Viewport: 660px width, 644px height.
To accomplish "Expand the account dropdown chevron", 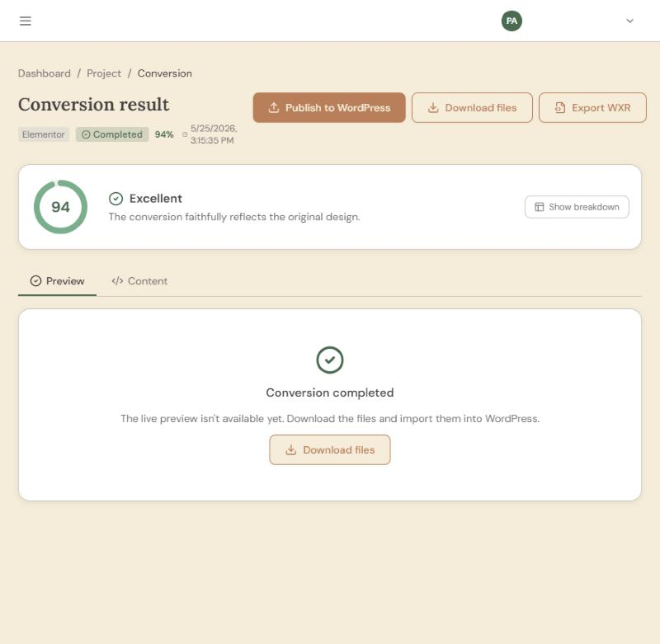I will [629, 21].
